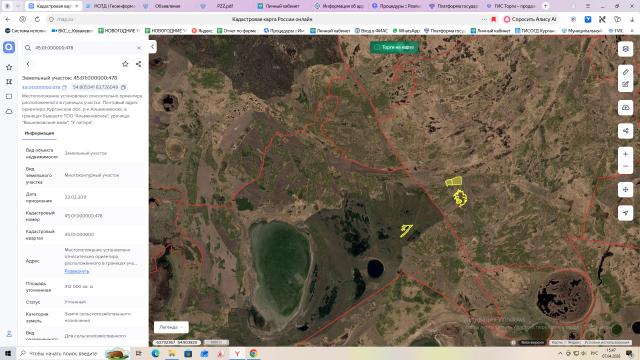This screenshot has height=360, width=640.
Task: Open Windows Start menu
Action: click(8, 353)
